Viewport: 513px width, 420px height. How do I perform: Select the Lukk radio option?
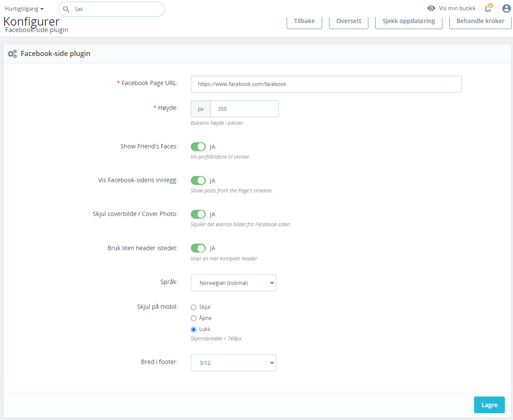pos(194,329)
